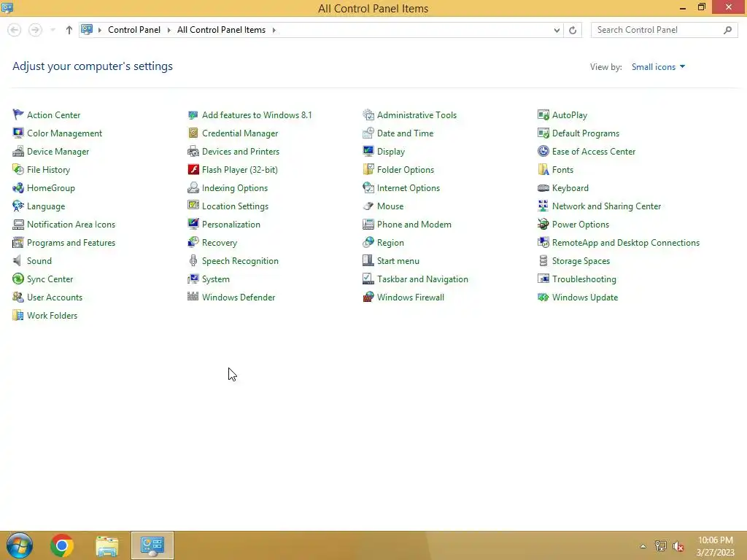This screenshot has width=747, height=560.
Task: Click the address bar Control Panel icon
Action: (87, 29)
